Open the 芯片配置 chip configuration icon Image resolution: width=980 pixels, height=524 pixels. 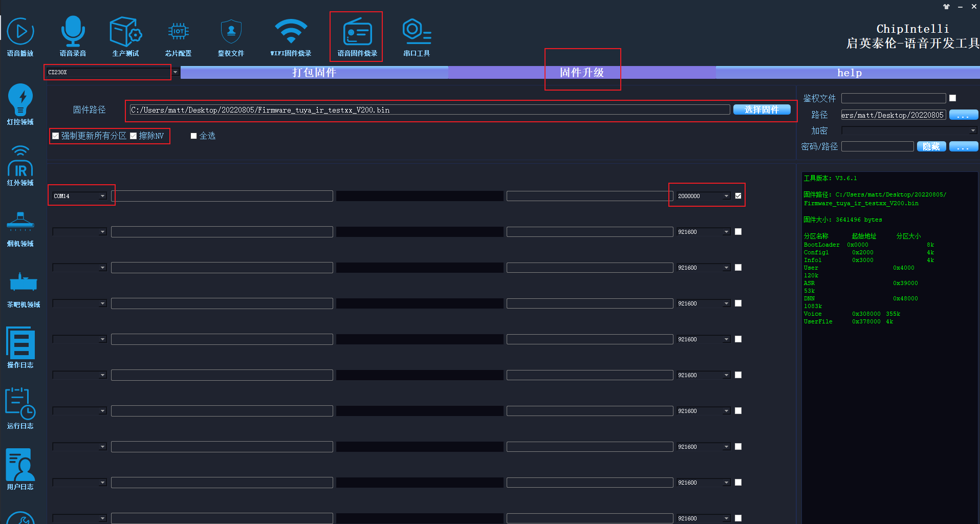[178, 36]
